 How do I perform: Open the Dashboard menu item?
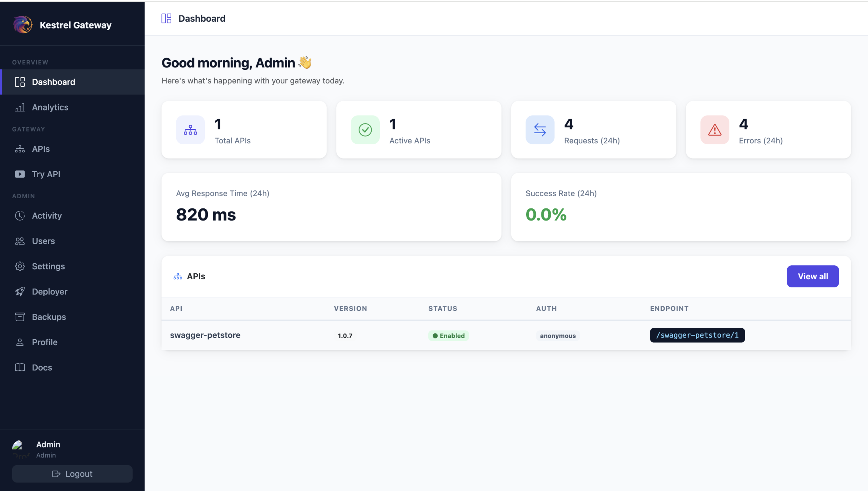coord(73,82)
